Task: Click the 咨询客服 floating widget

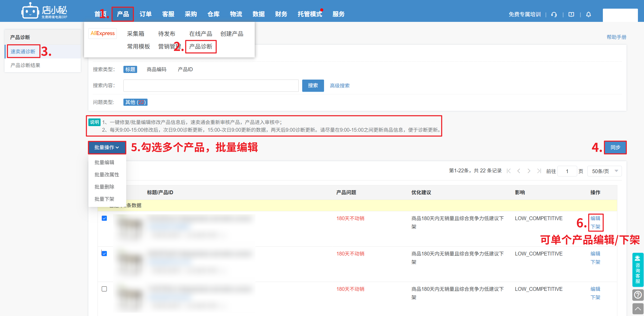Action: coord(638,269)
